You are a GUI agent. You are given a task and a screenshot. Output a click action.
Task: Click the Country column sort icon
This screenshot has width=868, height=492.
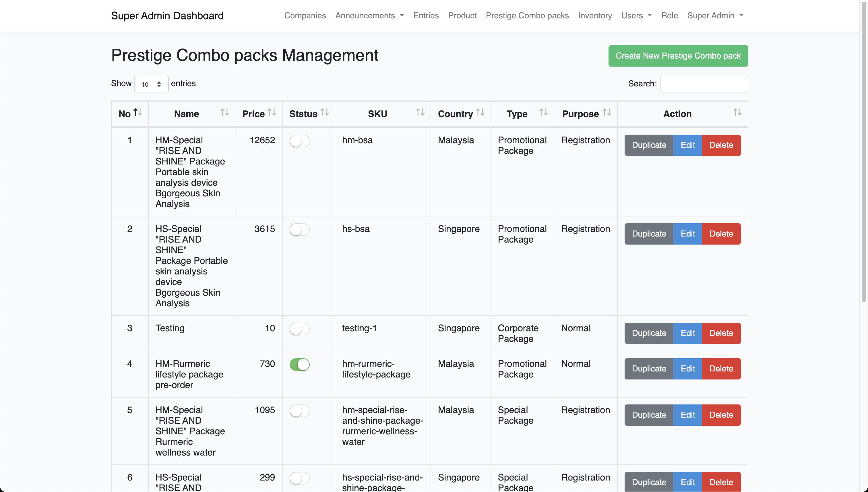click(480, 112)
